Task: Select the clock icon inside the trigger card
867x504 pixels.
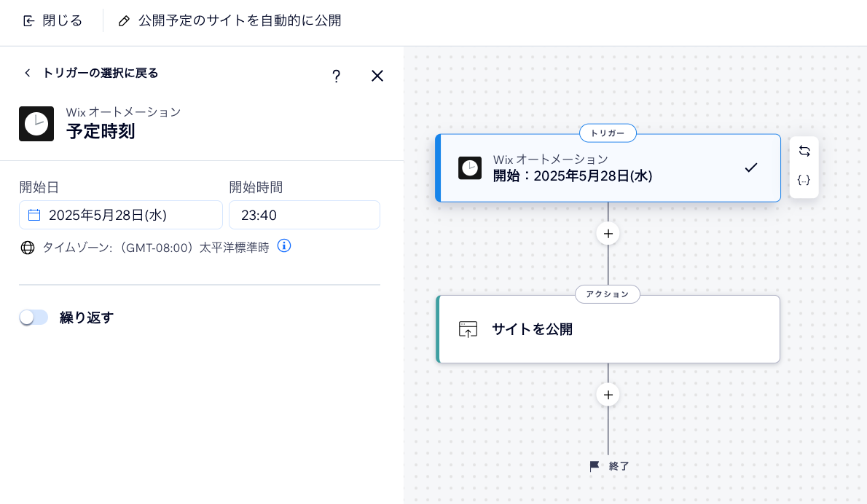Action: 470,168
